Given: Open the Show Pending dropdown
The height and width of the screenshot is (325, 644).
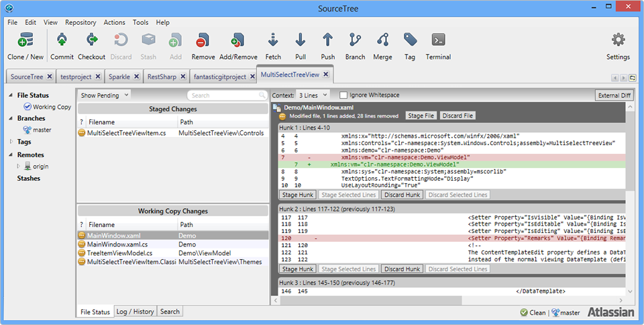Looking at the screenshot, I should point(104,95).
